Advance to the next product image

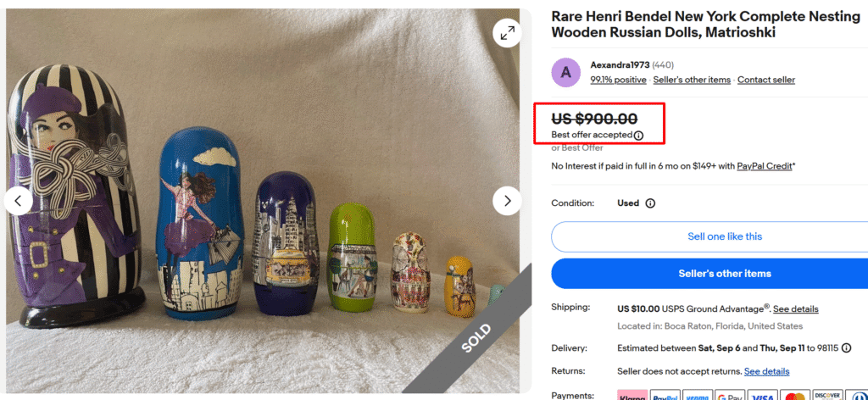[507, 201]
